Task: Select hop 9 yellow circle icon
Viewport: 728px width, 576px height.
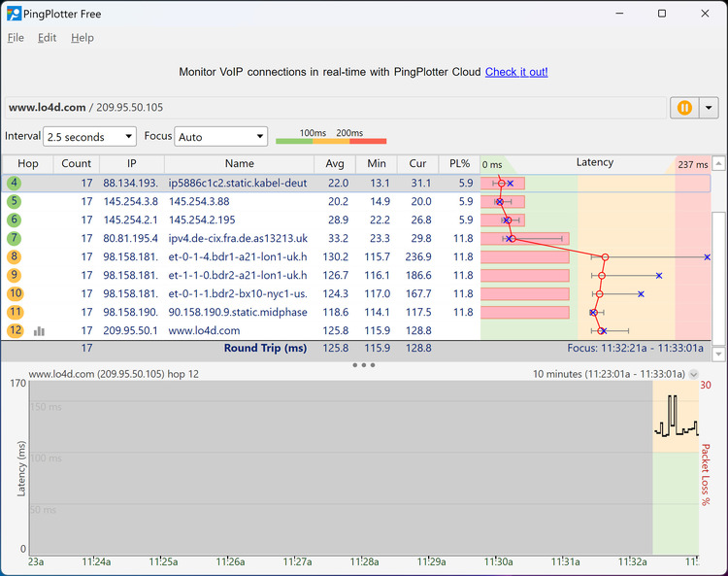Action: (x=14, y=275)
